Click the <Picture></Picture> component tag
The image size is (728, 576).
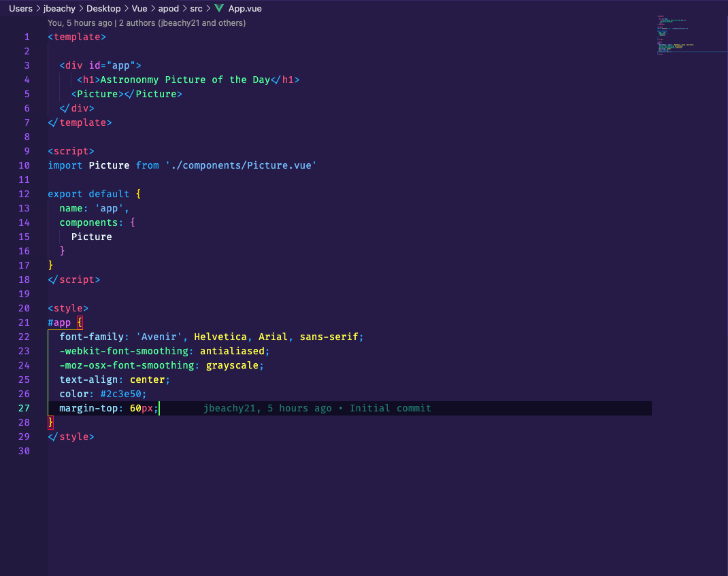tap(127, 94)
